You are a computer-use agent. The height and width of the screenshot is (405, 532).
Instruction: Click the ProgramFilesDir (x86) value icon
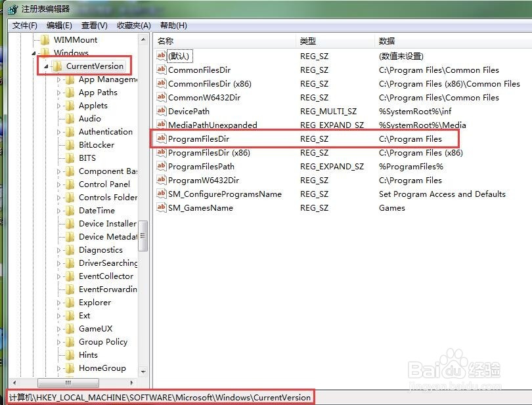161,152
